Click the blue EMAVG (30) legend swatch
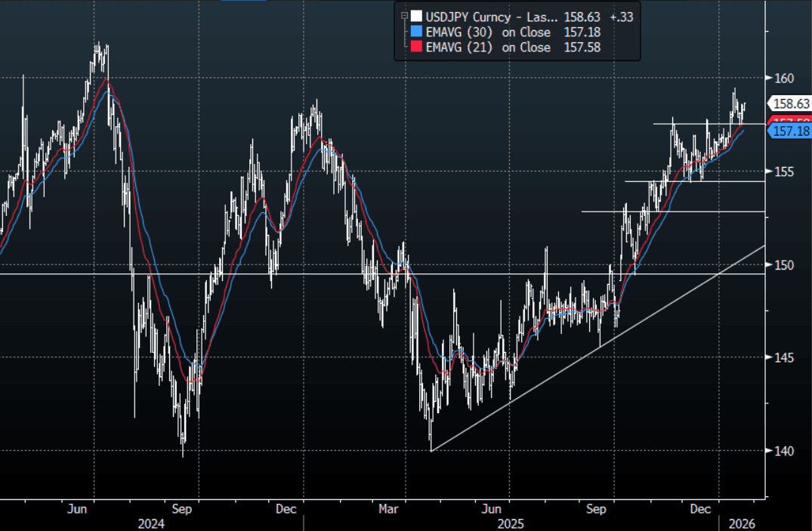This screenshot has height=531, width=812. click(415, 32)
